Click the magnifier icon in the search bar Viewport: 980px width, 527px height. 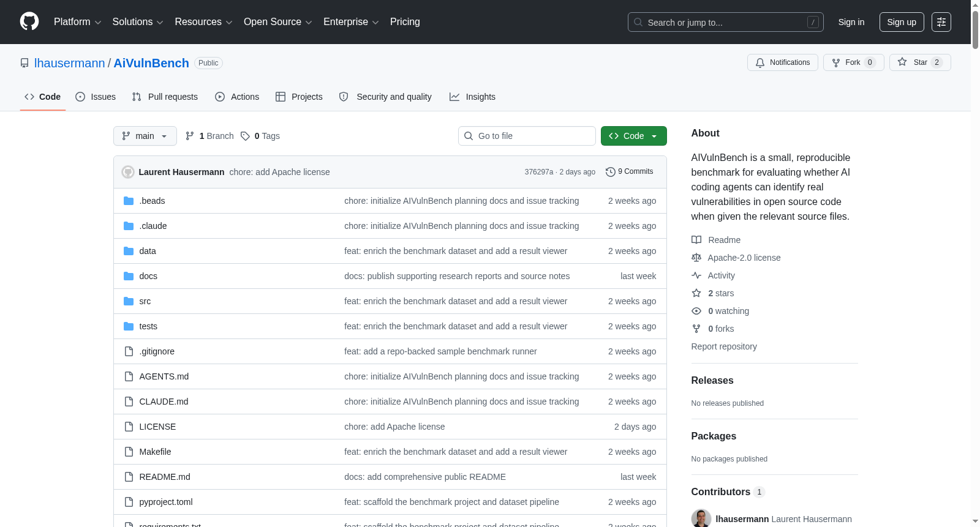(x=638, y=22)
